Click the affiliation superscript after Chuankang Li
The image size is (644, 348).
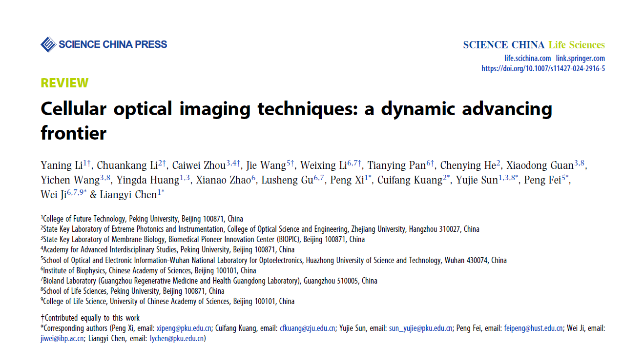click(x=162, y=163)
